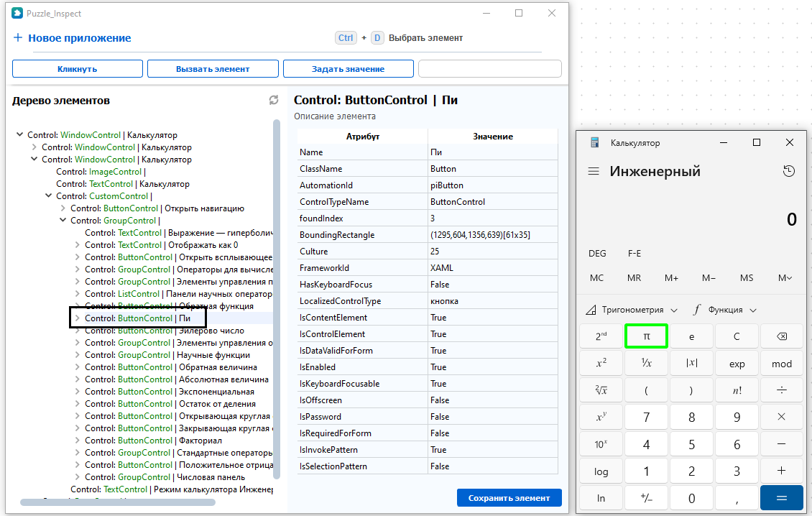Click the log button
The image size is (812, 516).
601,471
